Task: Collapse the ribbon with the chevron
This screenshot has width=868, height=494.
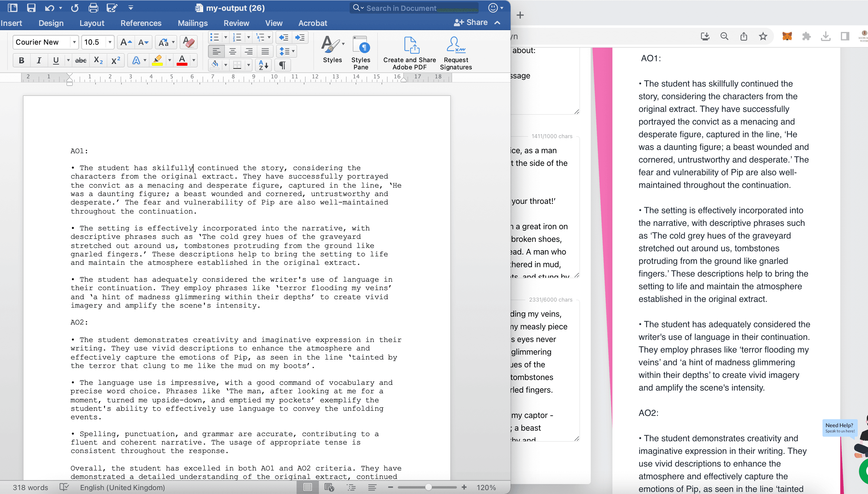Action: tap(497, 23)
